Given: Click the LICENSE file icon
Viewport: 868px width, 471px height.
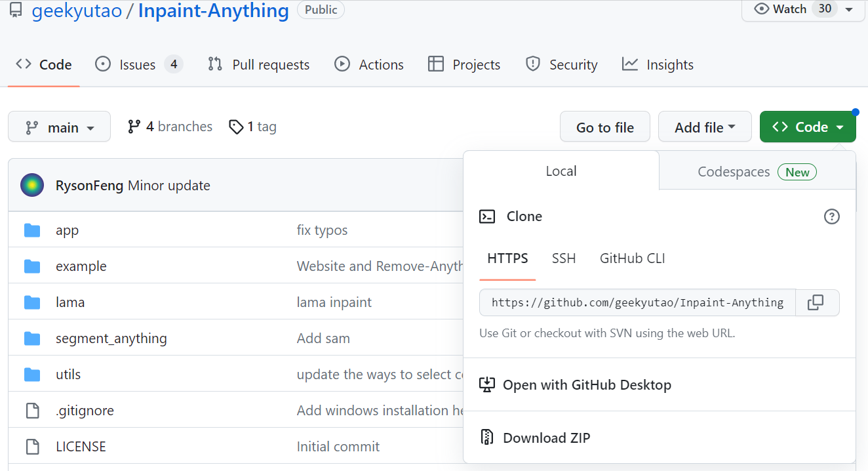Looking at the screenshot, I should click(x=32, y=447).
